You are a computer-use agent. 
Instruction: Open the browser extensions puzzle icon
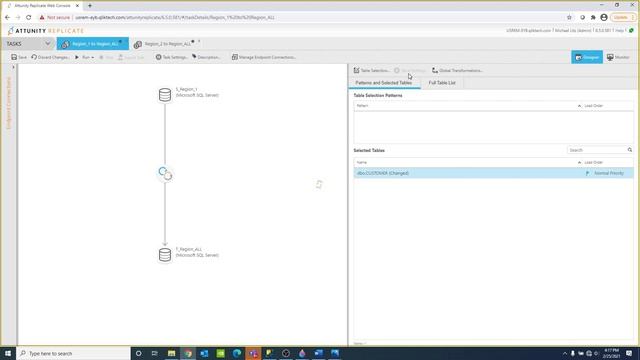point(593,18)
